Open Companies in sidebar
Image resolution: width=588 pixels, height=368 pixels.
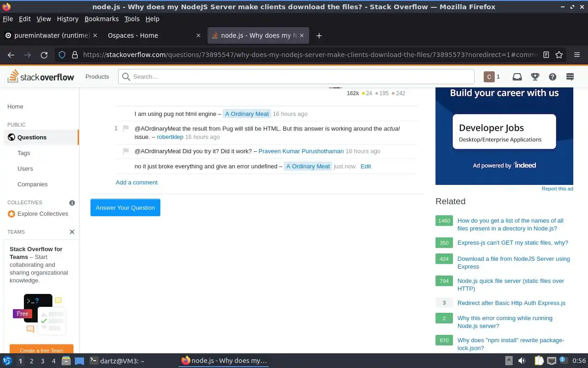(32, 184)
